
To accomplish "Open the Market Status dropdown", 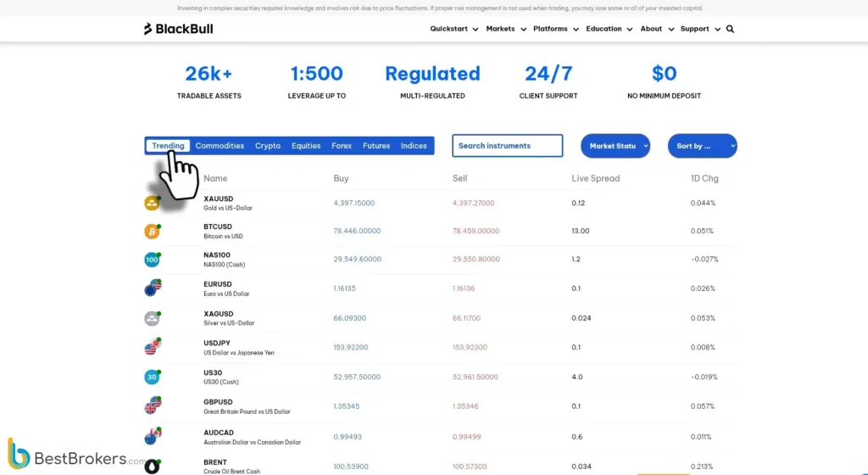I will coord(615,146).
